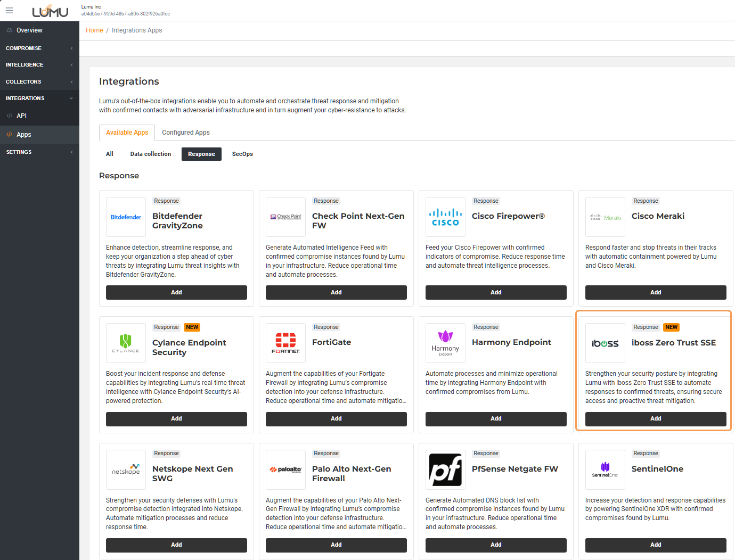735x560 pixels.
Task: Expand the Settings sidebar section
Action: pos(39,152)
